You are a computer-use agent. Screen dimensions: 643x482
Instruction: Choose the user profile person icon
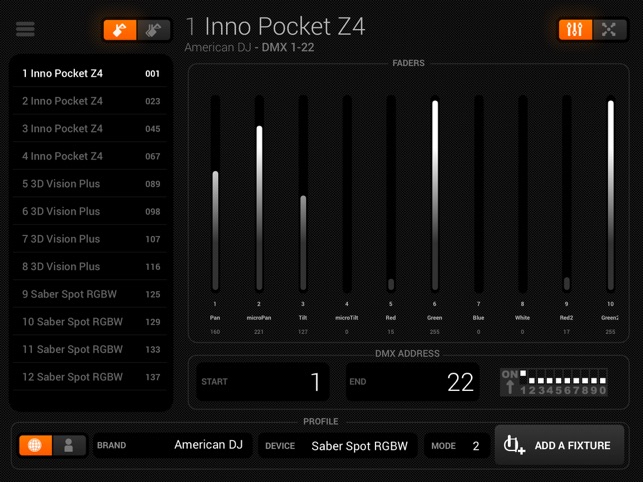point(69,445)
